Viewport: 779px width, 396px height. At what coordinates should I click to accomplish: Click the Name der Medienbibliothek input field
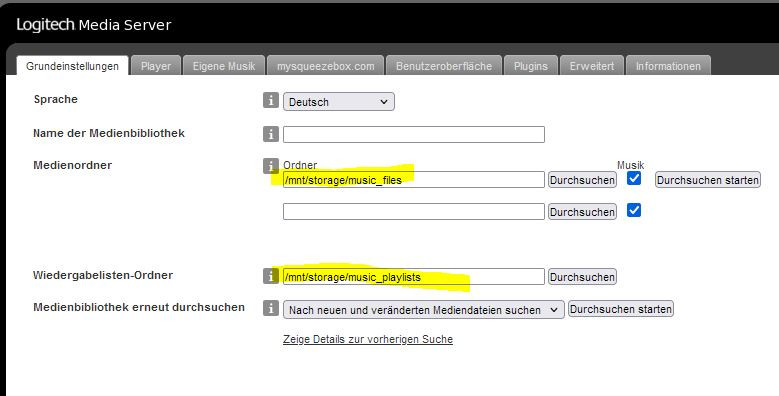tap(414, 134)
